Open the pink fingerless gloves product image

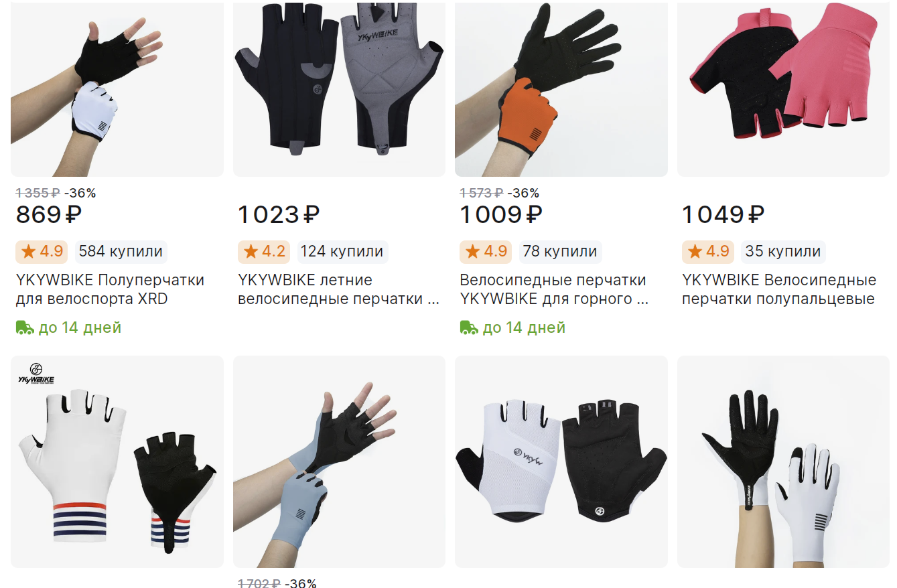tap(783, 88)
